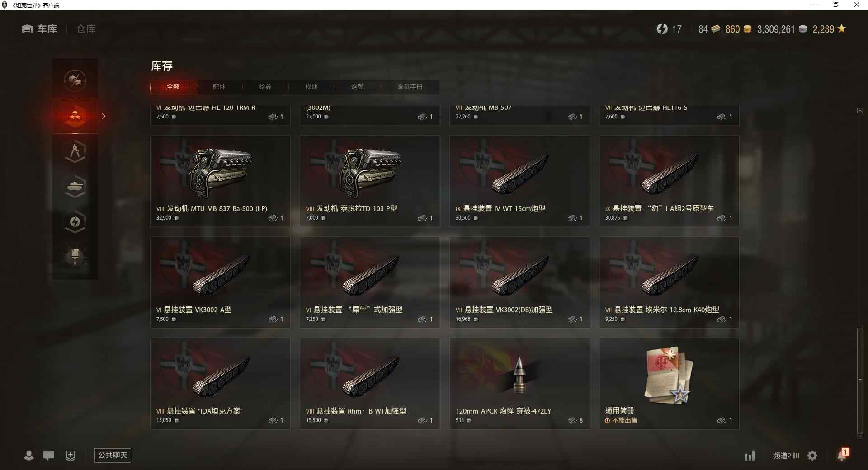Image resolution: width=868 pixels, height=470 pixels.
Task: Open the lightning bolt boosters sidebar icon
Action: click(x=75, y=222)
